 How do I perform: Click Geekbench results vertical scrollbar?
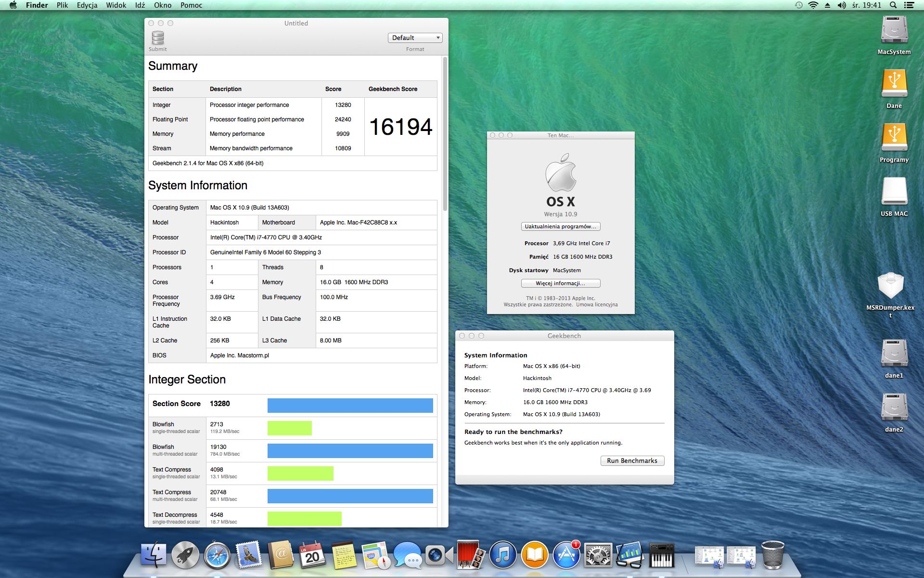445,134
